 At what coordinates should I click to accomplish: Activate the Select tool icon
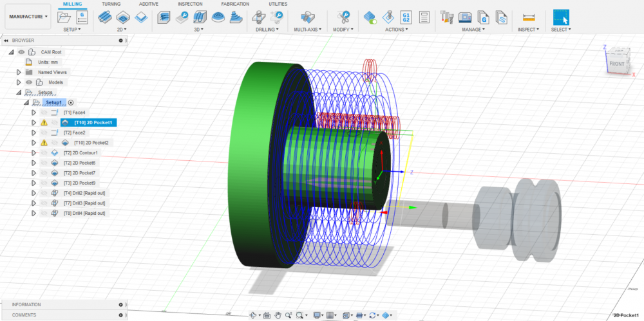coord(561,17)
